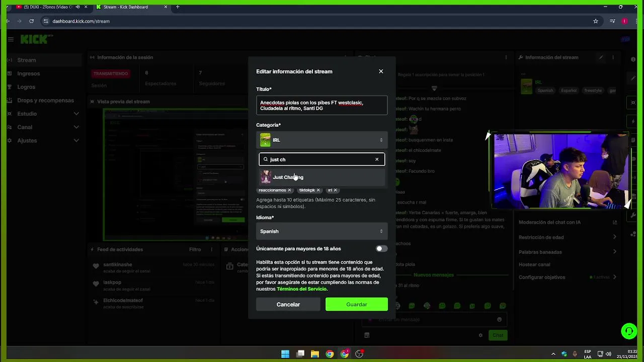This screenshot has height=362, width=644.
Task: Click the volume icon in system tray
Action: click(x=608, y=354)
